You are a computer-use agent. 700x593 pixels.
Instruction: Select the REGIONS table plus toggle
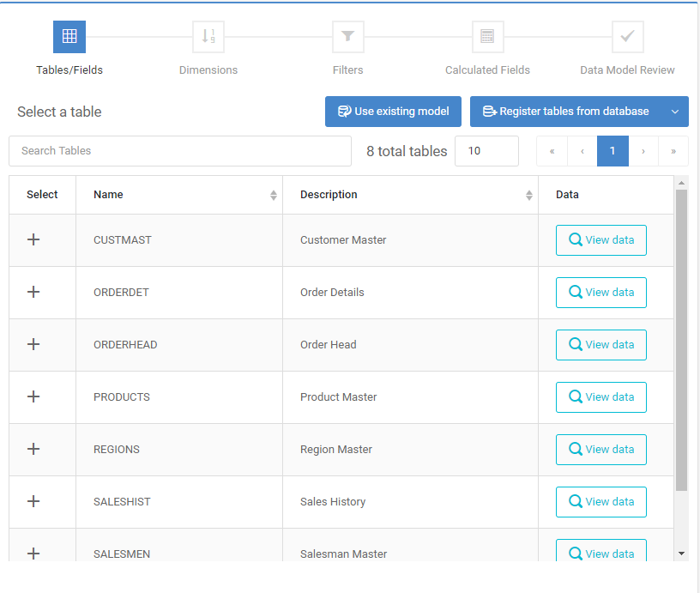[33, 449]
